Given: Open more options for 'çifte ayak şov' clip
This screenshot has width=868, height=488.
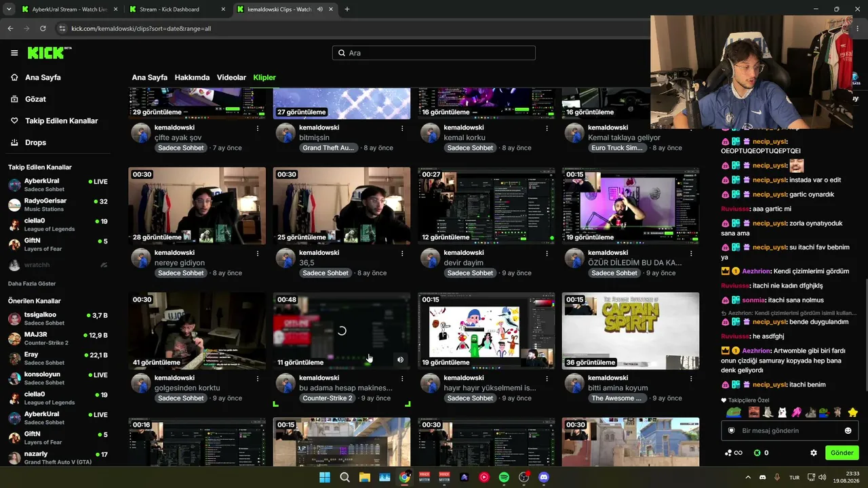Looking at the screenshot, I should (258, 127).
